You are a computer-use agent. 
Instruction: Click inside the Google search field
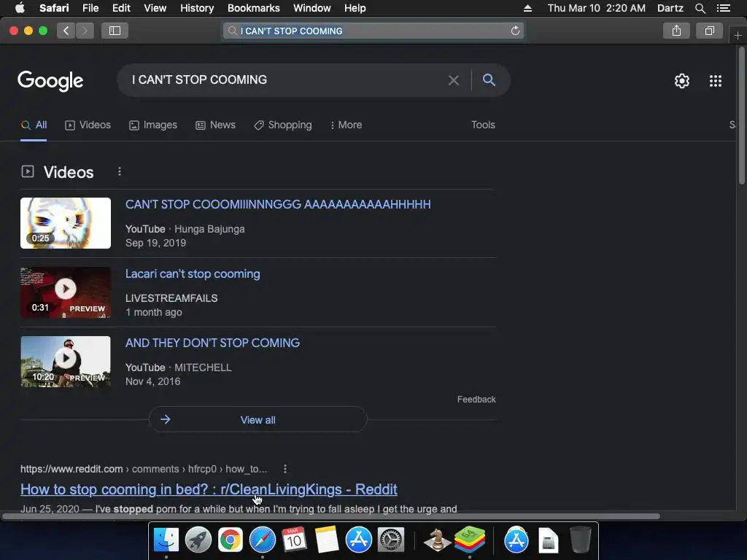[286, 80]
